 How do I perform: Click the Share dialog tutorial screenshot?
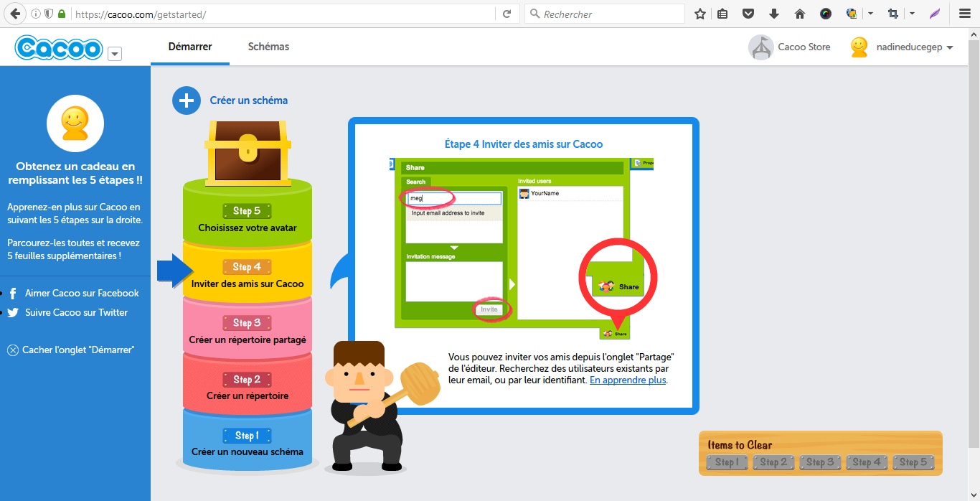pos(522,249)
